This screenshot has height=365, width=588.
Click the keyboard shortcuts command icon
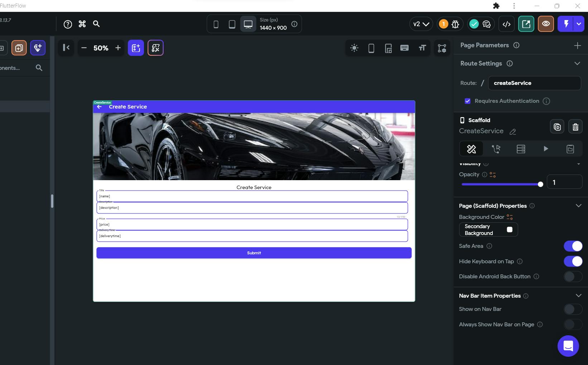tap(82, 24)
